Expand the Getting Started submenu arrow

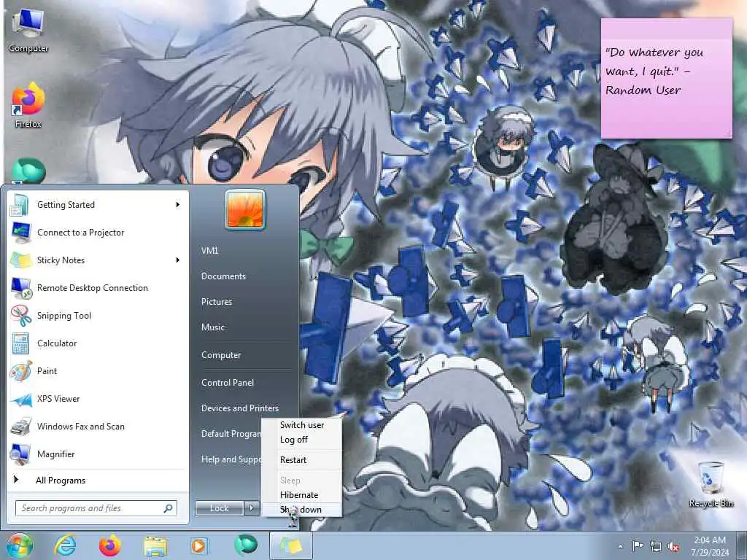pos(178,205)
